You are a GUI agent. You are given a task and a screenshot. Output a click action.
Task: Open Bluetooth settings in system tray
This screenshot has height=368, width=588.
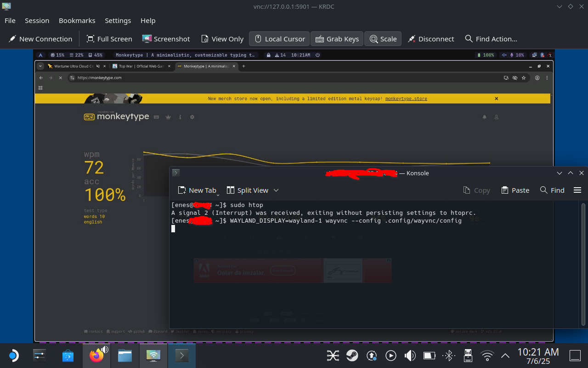pos(448,356)
